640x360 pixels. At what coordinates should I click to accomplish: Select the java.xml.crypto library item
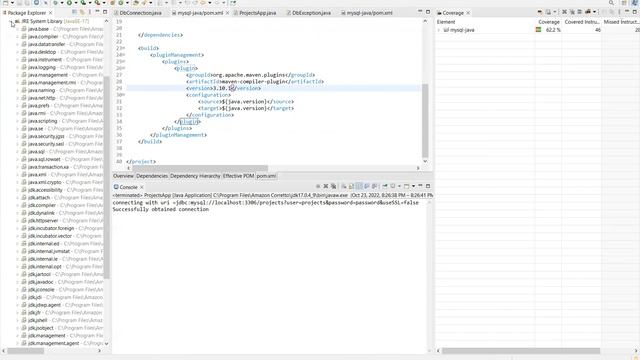44,182
